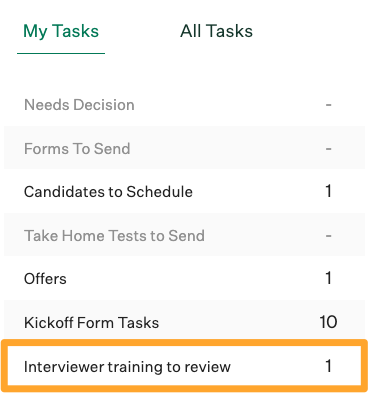
Task: Click count 1 next to Candidates to Schedule
Action: click(329, 191)
